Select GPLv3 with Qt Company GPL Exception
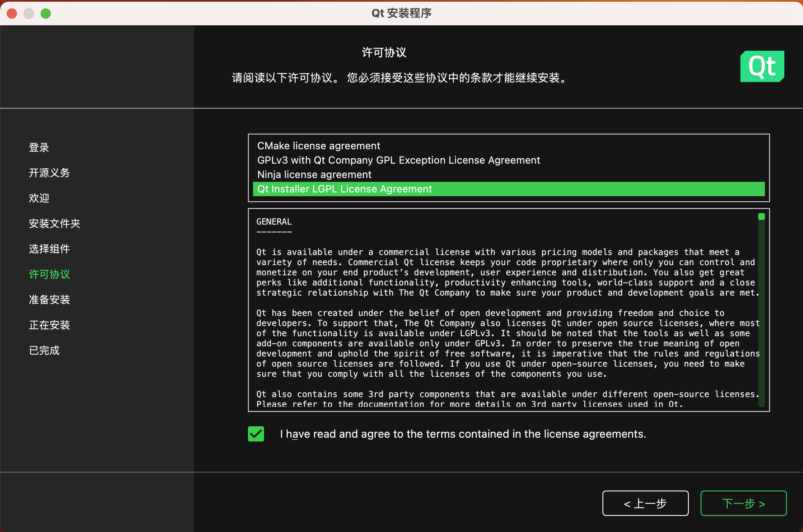 (x=509, y=160)
